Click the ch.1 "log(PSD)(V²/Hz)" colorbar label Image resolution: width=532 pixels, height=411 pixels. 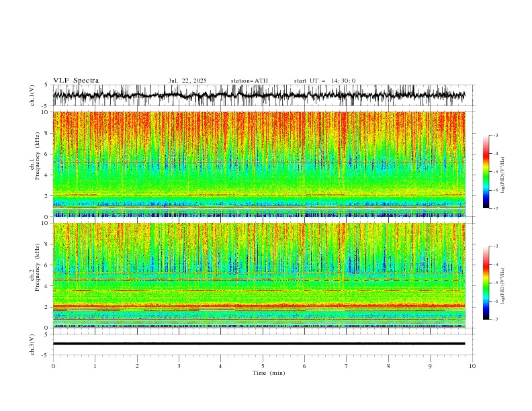coord(503,175)
